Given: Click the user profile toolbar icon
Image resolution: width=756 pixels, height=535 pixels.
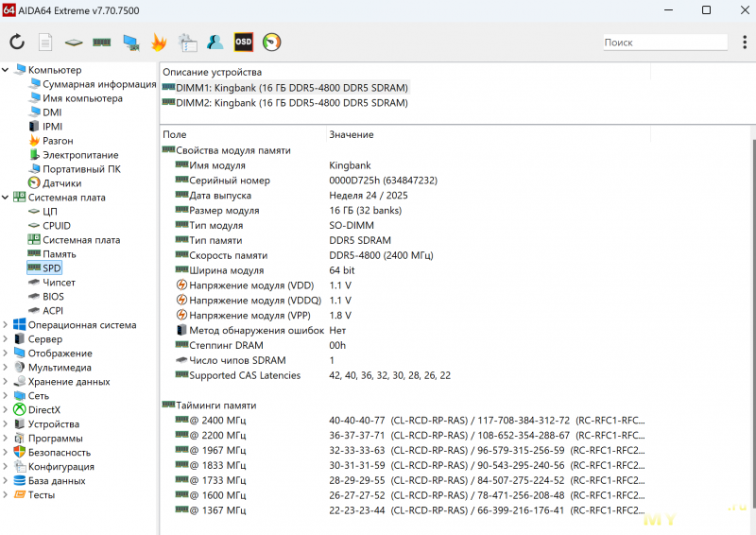Looking at the screenshot, I should [215, 42].
